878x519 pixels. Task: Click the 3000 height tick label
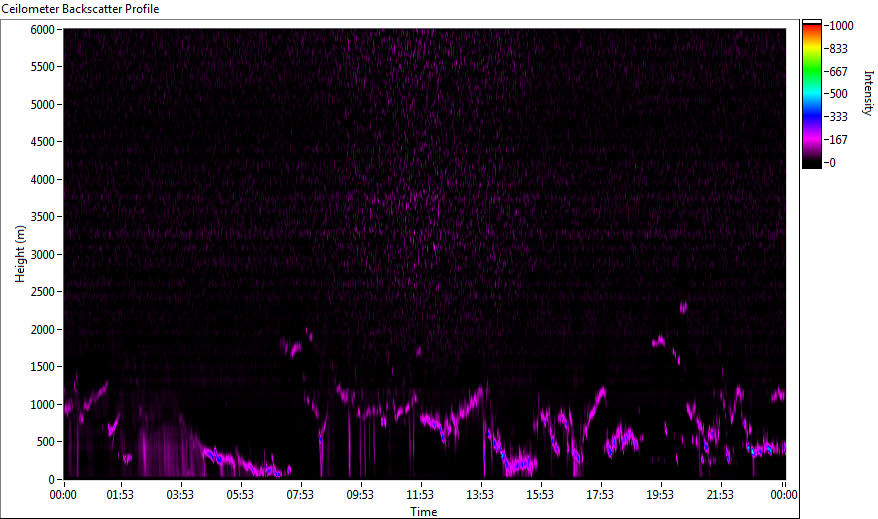coord(43,255)
